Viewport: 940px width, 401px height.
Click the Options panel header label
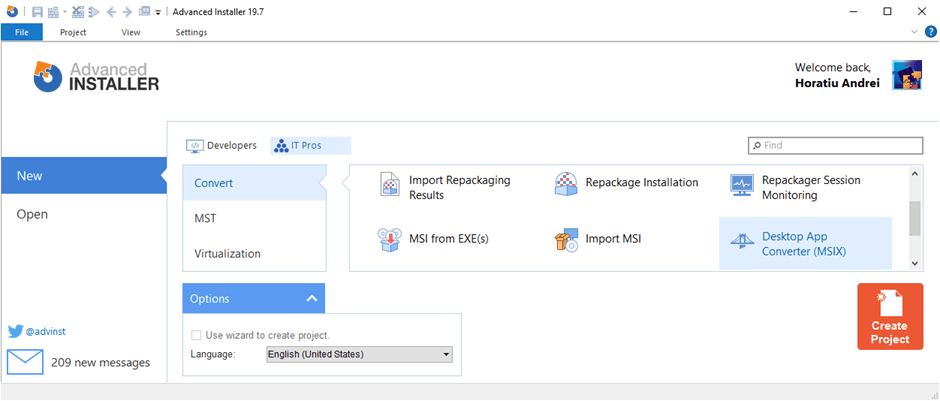click(x=209, y=299)
